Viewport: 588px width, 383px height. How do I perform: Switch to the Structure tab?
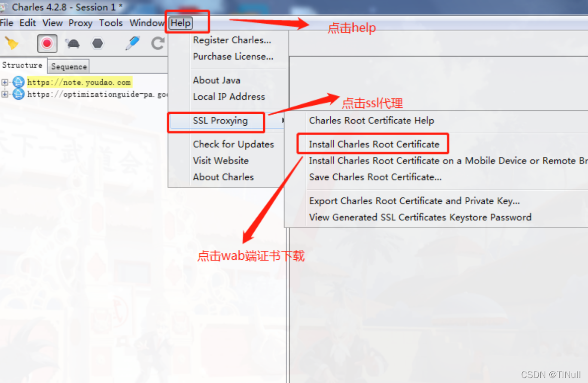tap(22, 65)
